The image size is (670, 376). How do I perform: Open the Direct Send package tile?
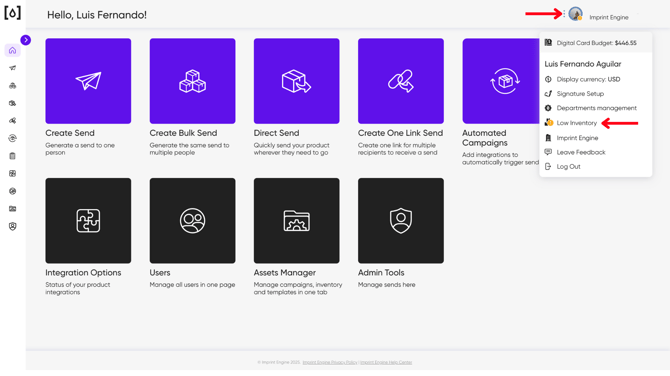[x=297, y=81]
